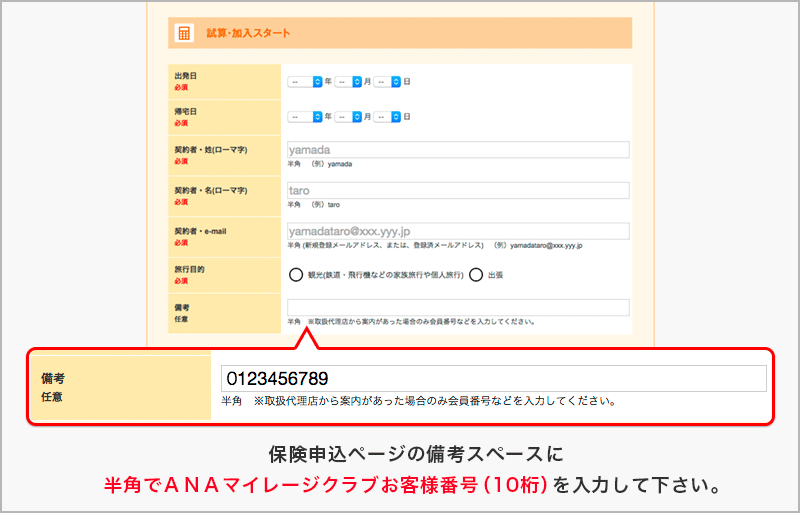Click the 出発日 field label
Screen dimensions: 800x513
[x=186, y=76]
